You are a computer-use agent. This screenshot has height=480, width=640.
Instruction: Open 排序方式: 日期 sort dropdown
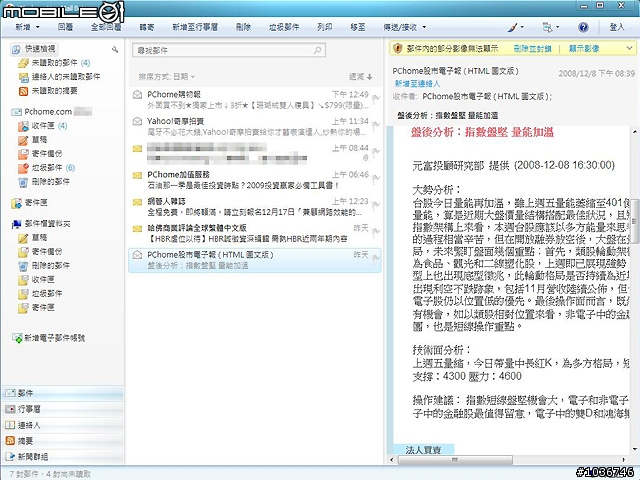pyautogui.click(x=167, y=77)
